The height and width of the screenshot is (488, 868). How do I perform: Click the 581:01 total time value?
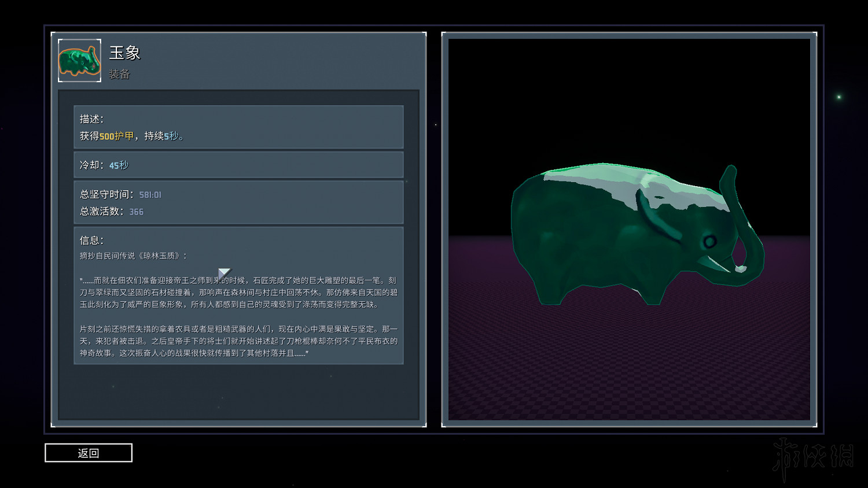(x=150, y=195)
